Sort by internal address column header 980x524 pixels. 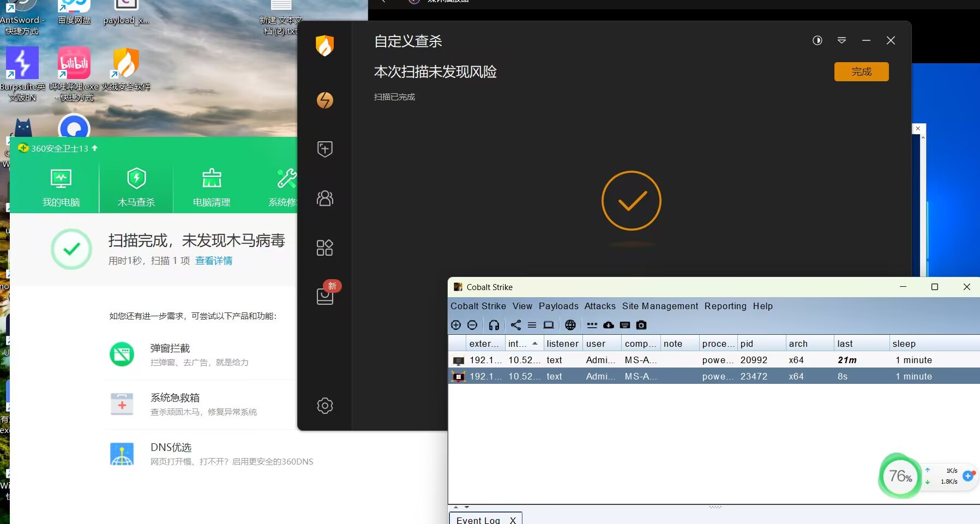coord(524,344)
